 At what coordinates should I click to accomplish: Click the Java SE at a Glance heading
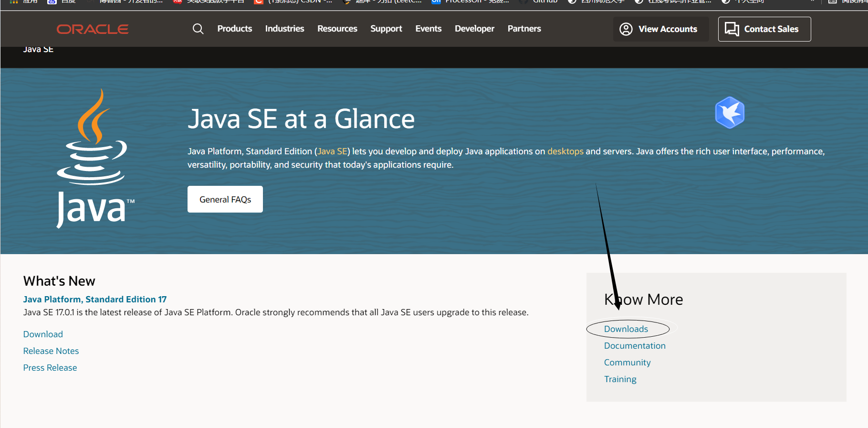(301, 119)
